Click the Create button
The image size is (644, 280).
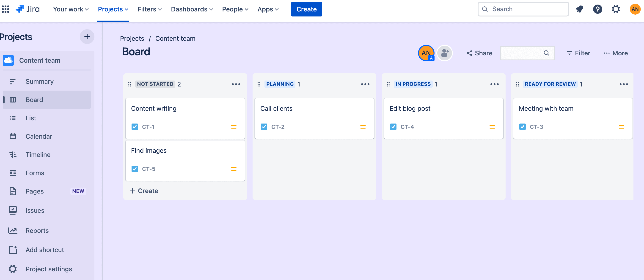[x=306, y=9]
